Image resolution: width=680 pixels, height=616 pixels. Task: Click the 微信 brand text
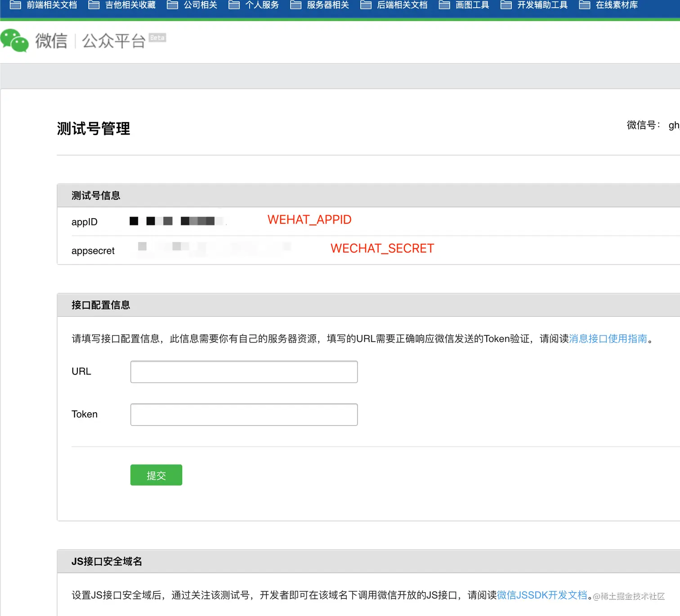coord(51,41)
